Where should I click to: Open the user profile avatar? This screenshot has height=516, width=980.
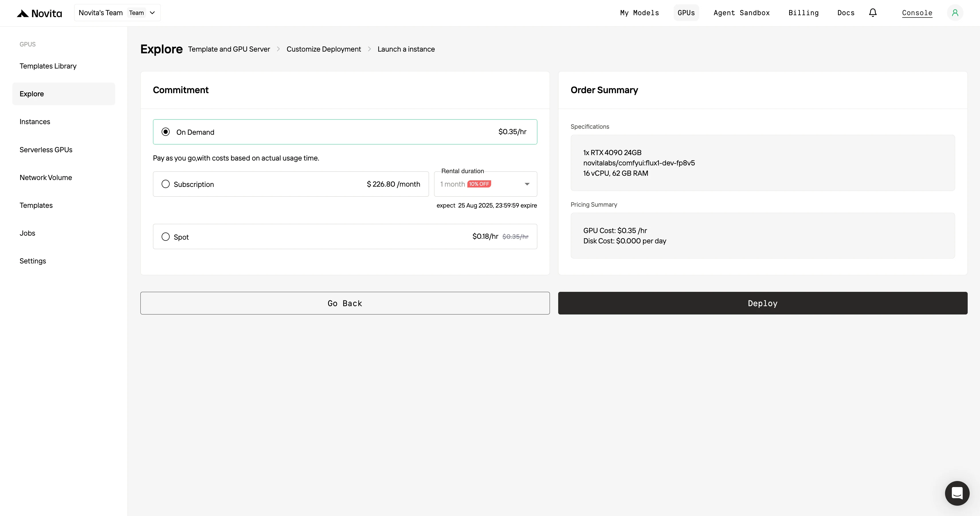click(x=955, y=13)
